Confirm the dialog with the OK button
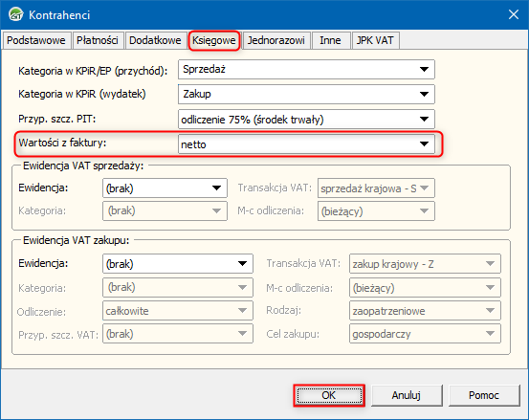Image resolution: width=529 pixels, height=420 pixels. tap(329, 395)
